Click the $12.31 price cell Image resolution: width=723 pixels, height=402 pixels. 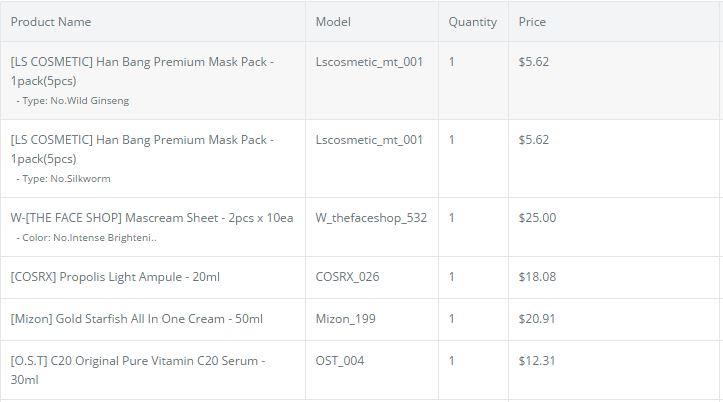537,361
